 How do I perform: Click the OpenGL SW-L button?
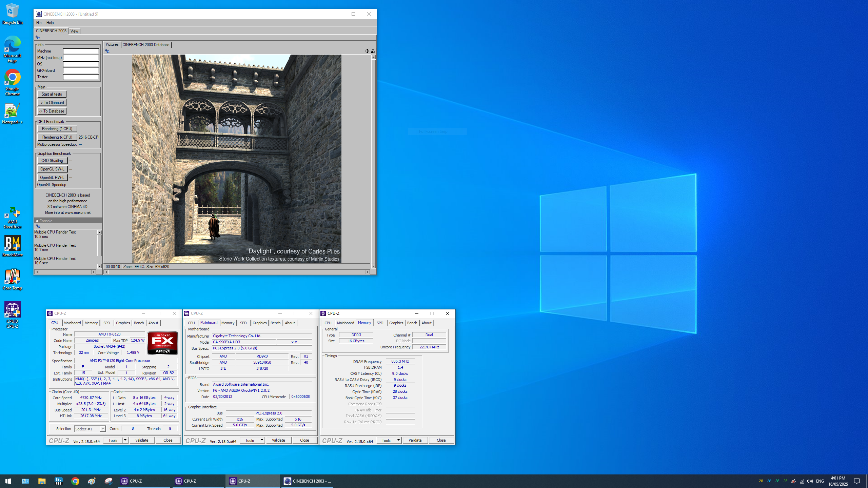click(x=52, y=169)
